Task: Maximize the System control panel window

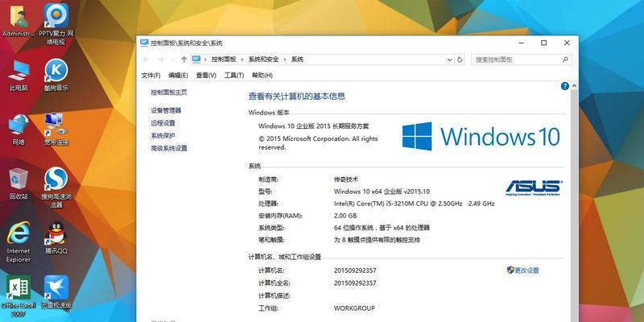Action: (x=544, y=43)
